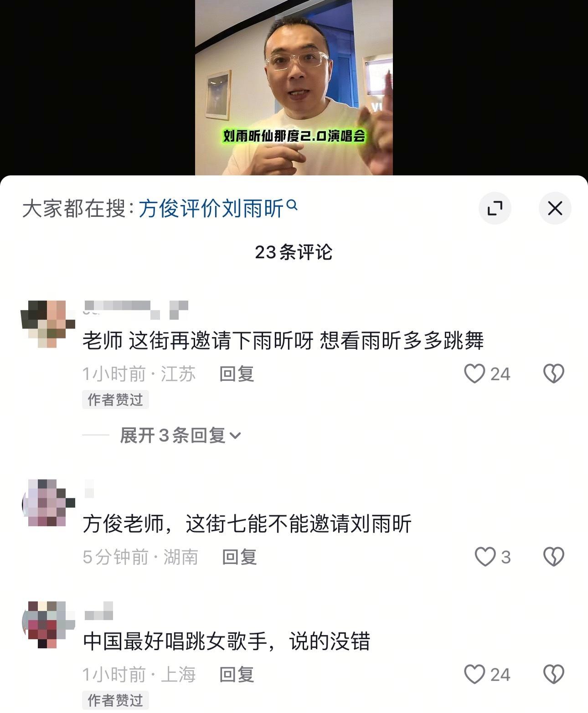Close the comments panel
Image resolution: width=588 pixels, height=713 pixels.
555,208
